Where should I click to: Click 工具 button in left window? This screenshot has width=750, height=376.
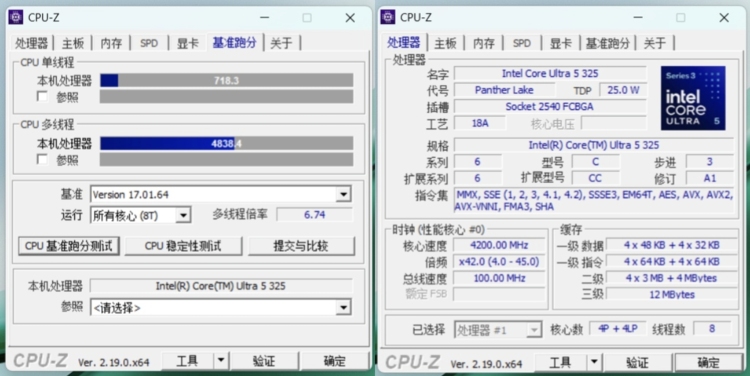[x=187, y=361]
